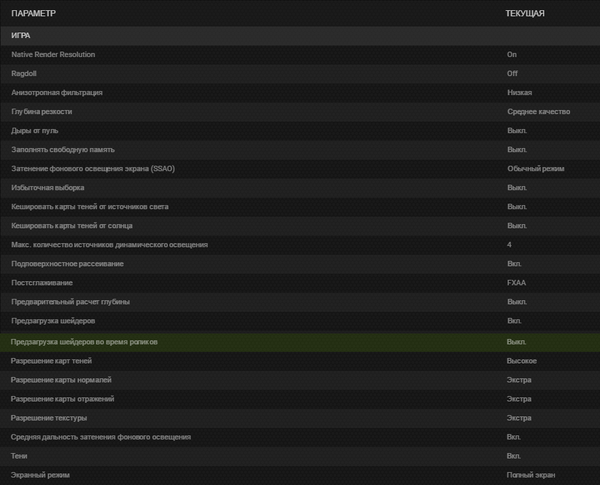Toggle the Тени Вкл. value
Viewport: 600px width, 485px height.
515,455
